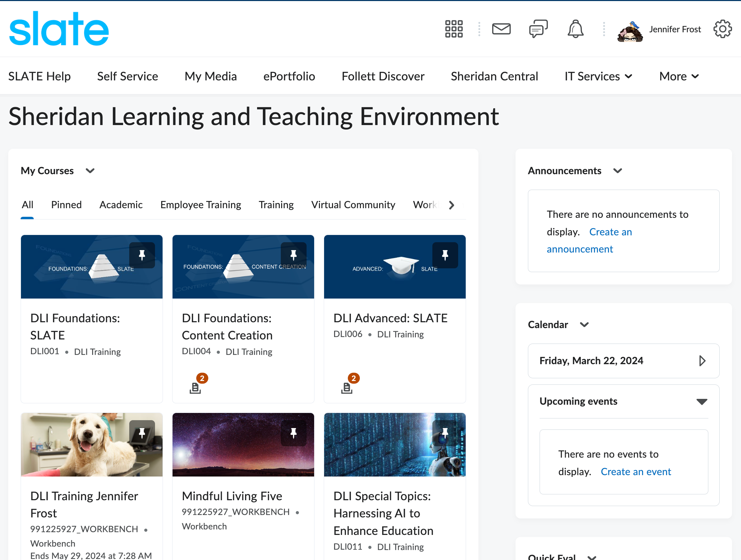Image resolution: width=741 pixels, height=560 pixels.
Task: Open the slate logo home link
Action: click(x=59, y=29)
